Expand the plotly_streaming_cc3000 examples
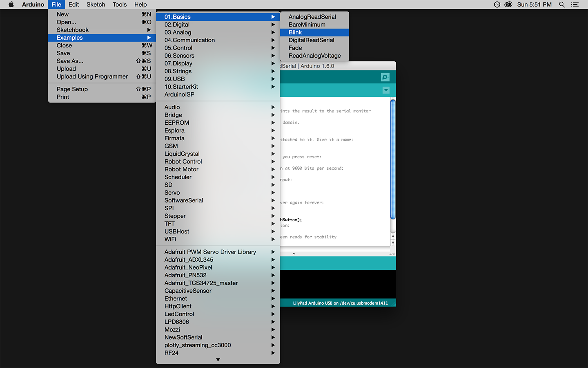Screen dimensions: 588x368 click(x=218, y=345)
